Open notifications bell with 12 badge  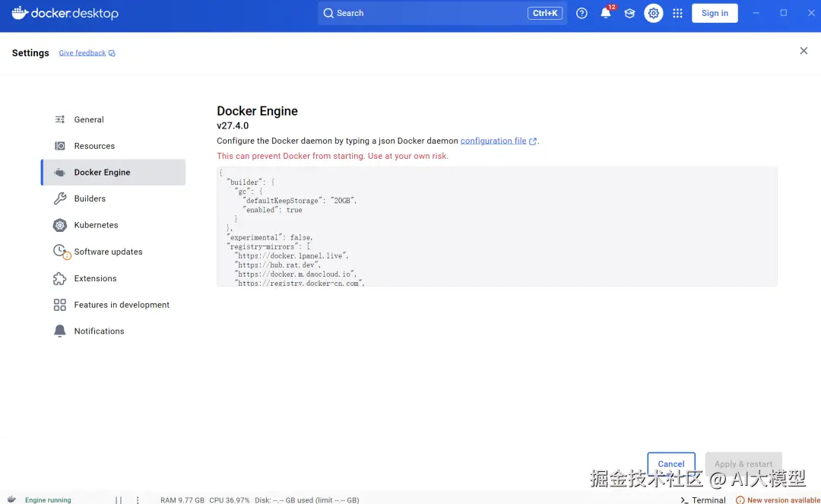point(606,13)
